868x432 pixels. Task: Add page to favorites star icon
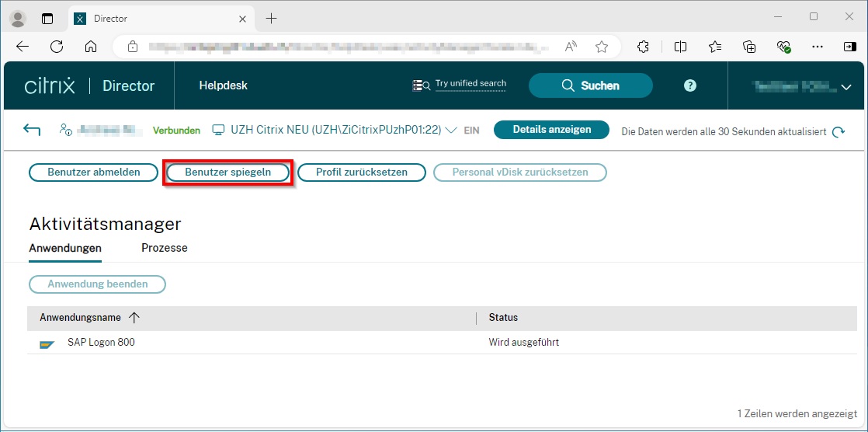click(x=602, y=47)
